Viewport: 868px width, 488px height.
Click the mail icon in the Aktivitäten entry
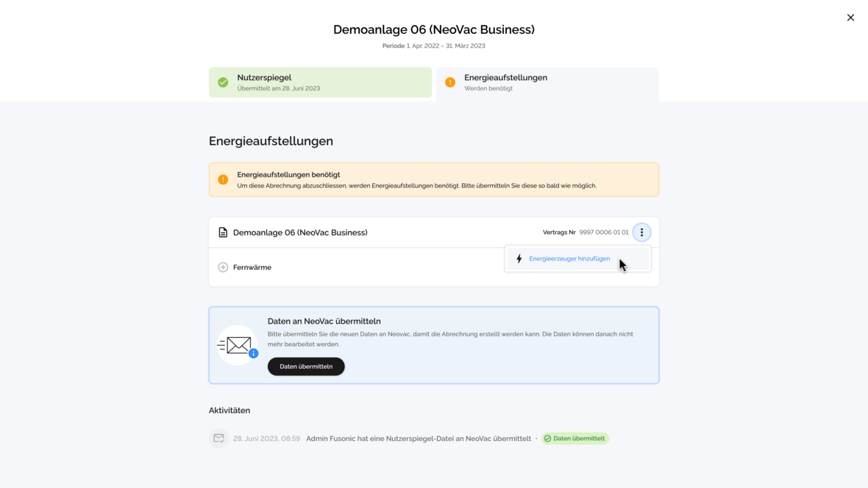[218, 439]
